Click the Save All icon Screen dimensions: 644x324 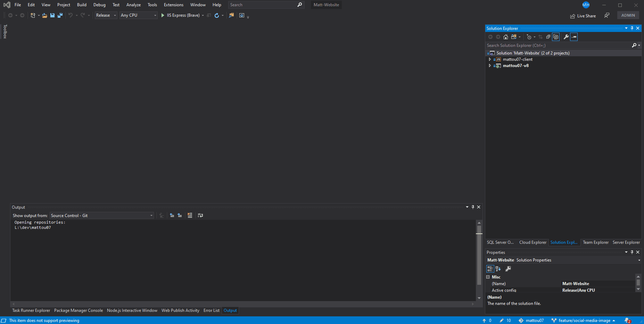tap(60, 15)
